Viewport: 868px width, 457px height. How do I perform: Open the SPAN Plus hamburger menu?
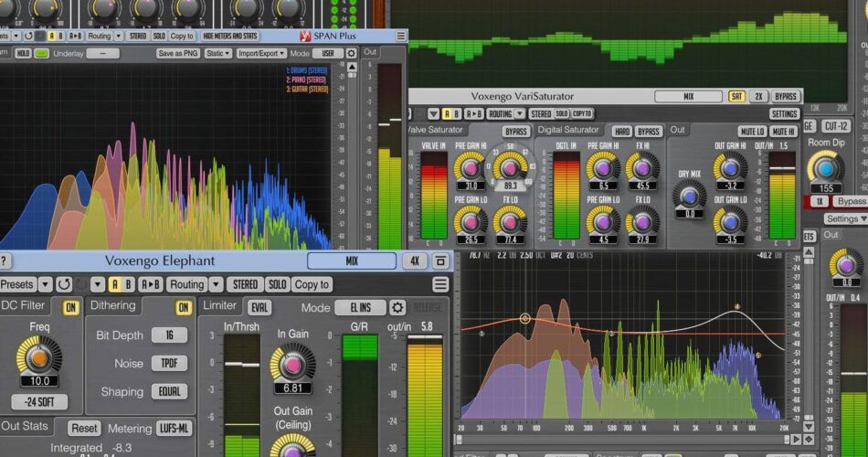400,37
